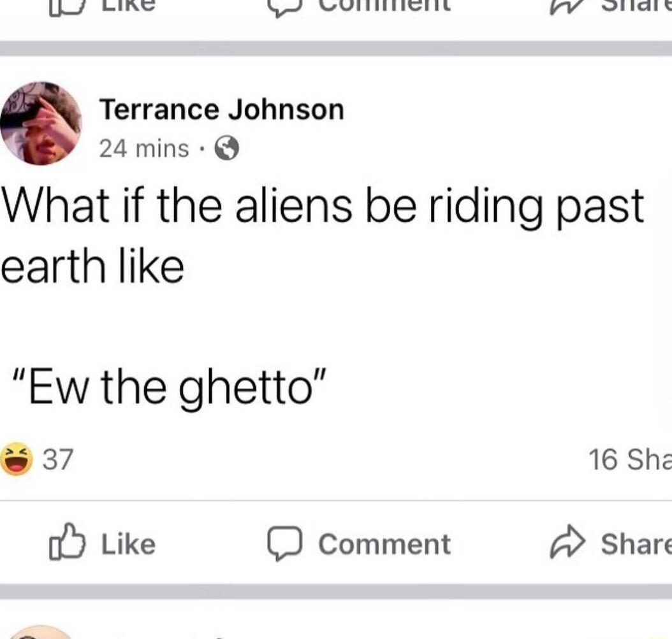Click the 24 mins timestamp

click(x=144, y=148)
